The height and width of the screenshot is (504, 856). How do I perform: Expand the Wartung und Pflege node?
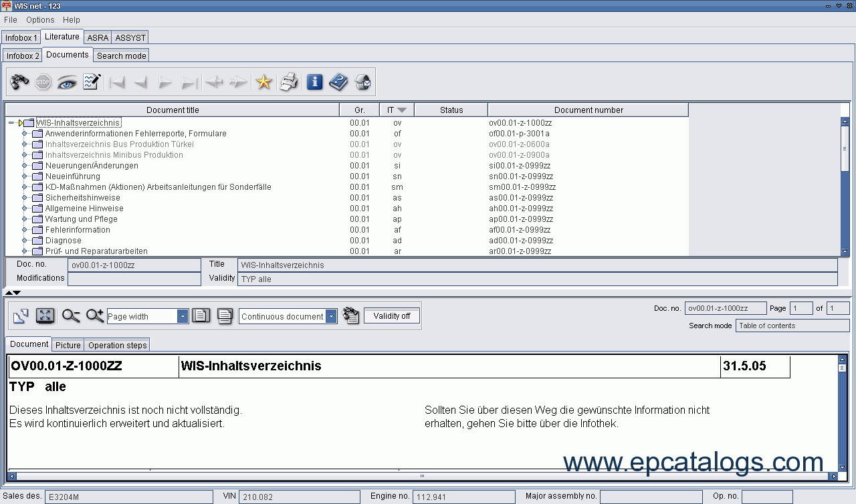pos(25,219)
